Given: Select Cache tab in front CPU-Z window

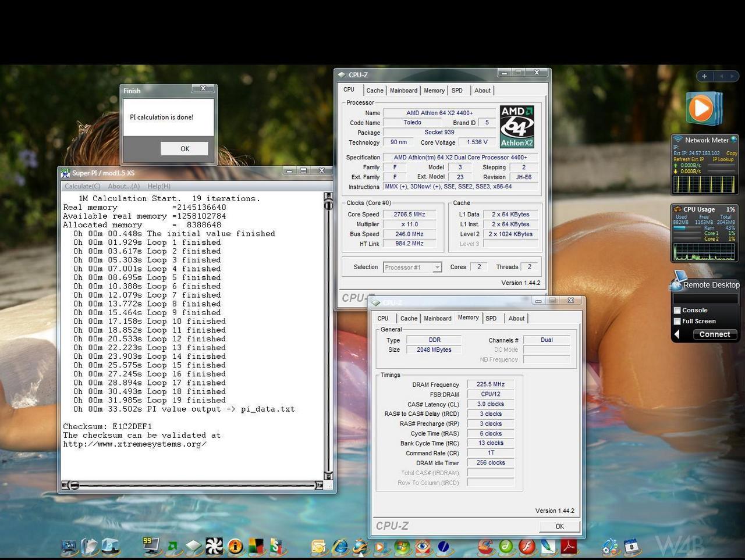Looking at the screenshot, I should 409,319.
